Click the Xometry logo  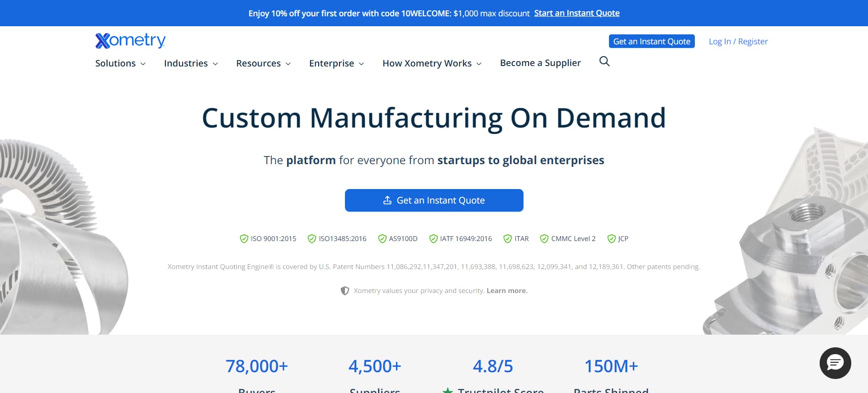(x=130, y=41)
